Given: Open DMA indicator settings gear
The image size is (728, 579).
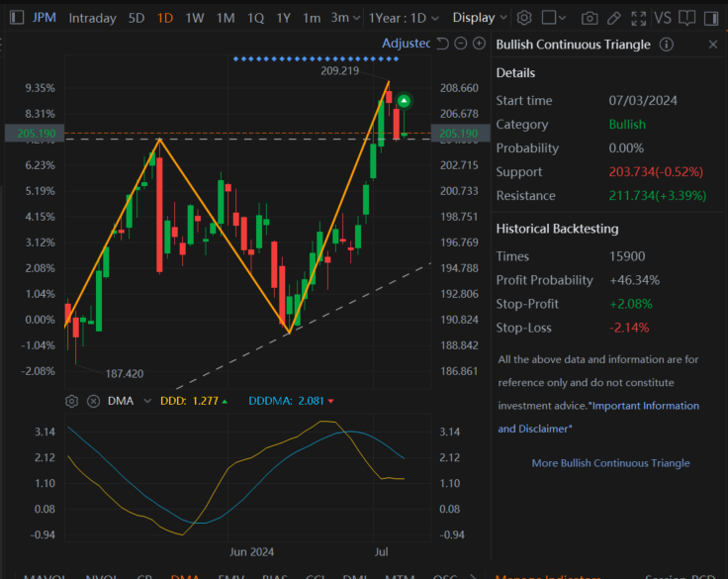Looking at the screenshot, I should (x=71, y=401).
